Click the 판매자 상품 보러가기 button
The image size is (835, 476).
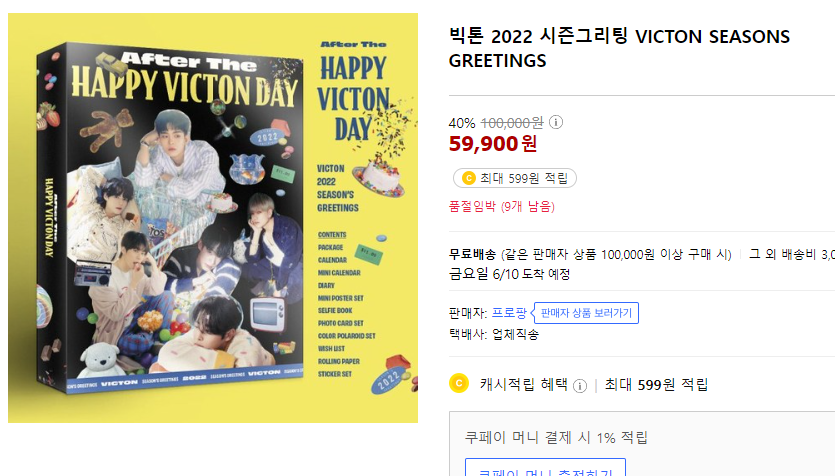click(x=586, y=313)
